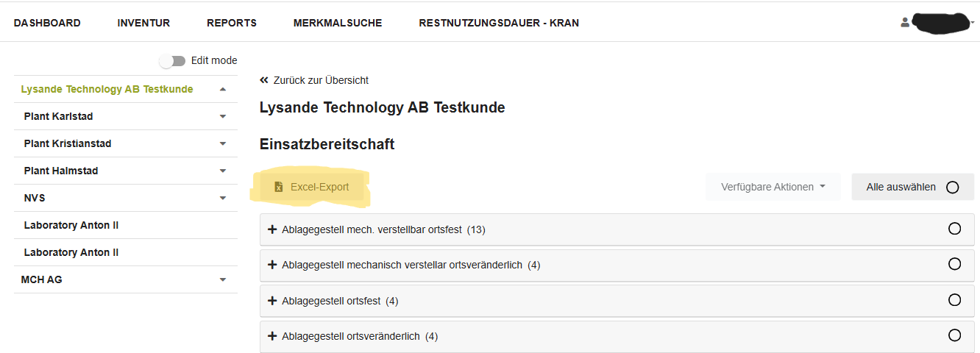Click plus icon for Ablagegestell ortsveränderlich

272,336
